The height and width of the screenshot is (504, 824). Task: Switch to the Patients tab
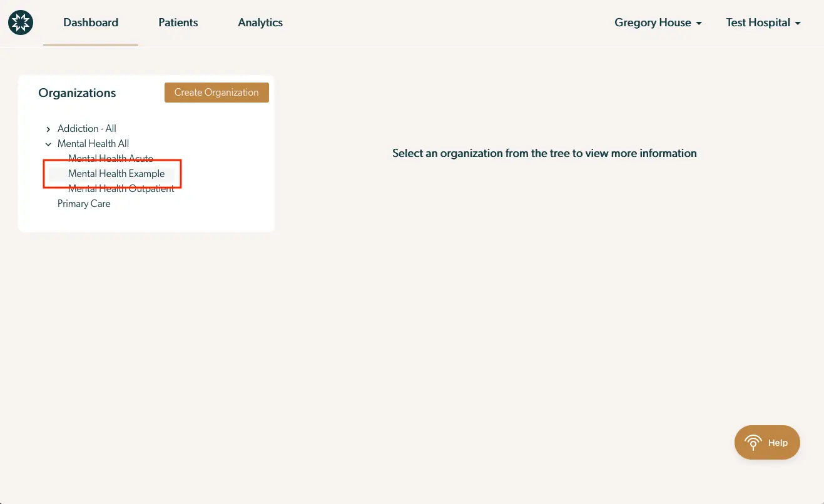coord(178,23)
